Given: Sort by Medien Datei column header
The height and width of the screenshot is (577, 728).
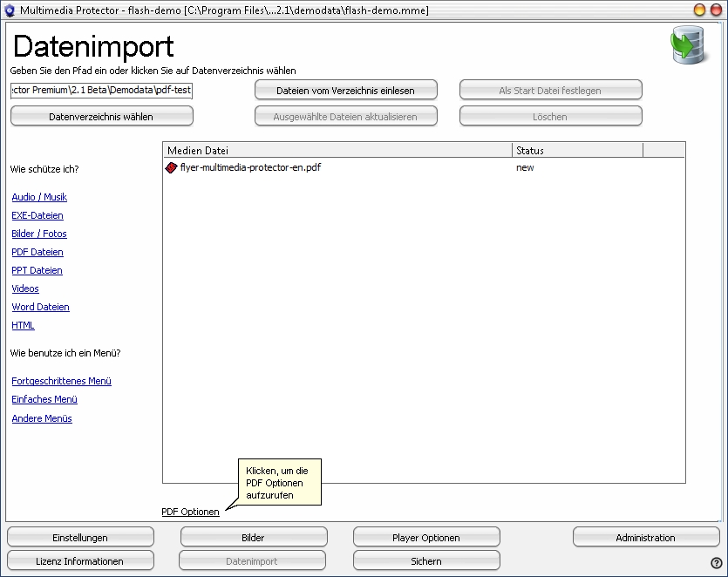Looking at the screenshot, I should [337, 151].
